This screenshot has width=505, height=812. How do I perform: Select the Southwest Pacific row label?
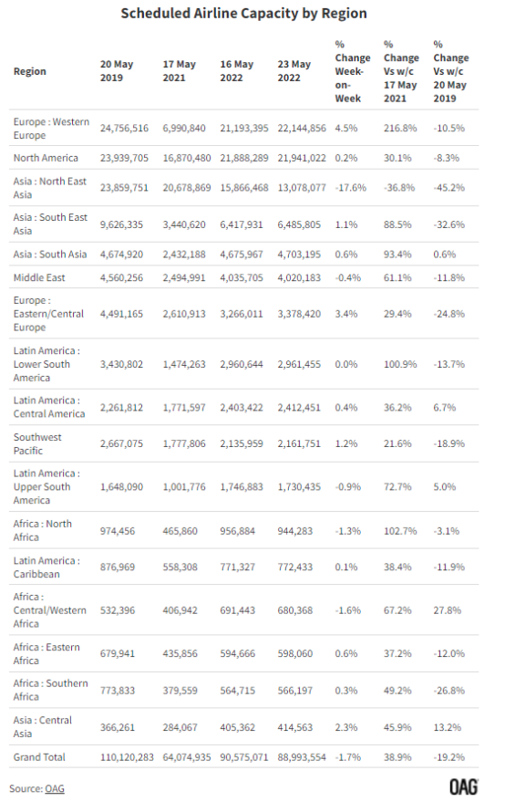pyautogui.click(x=37, y=443)
